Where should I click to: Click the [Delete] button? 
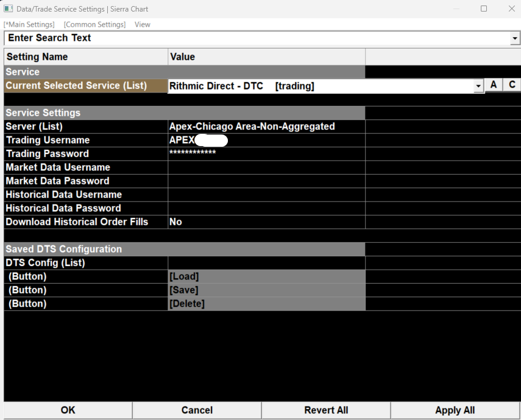point(266,304)
